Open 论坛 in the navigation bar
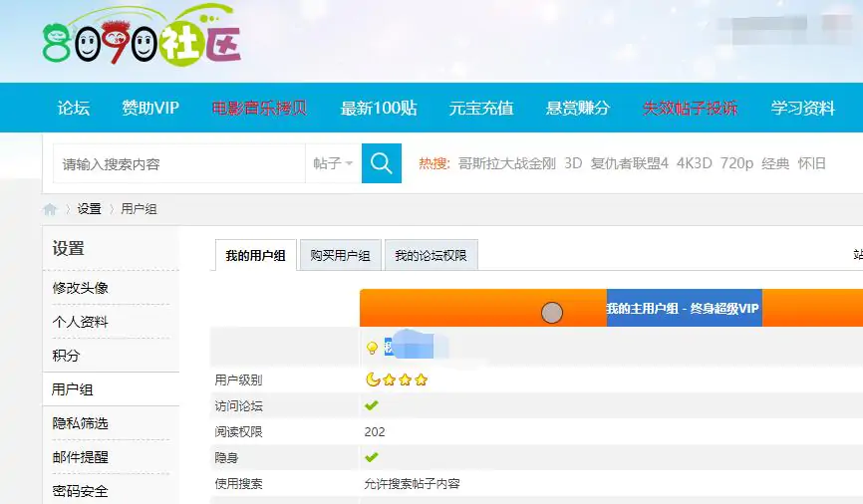863x504 pixels. tap(73, 108)
